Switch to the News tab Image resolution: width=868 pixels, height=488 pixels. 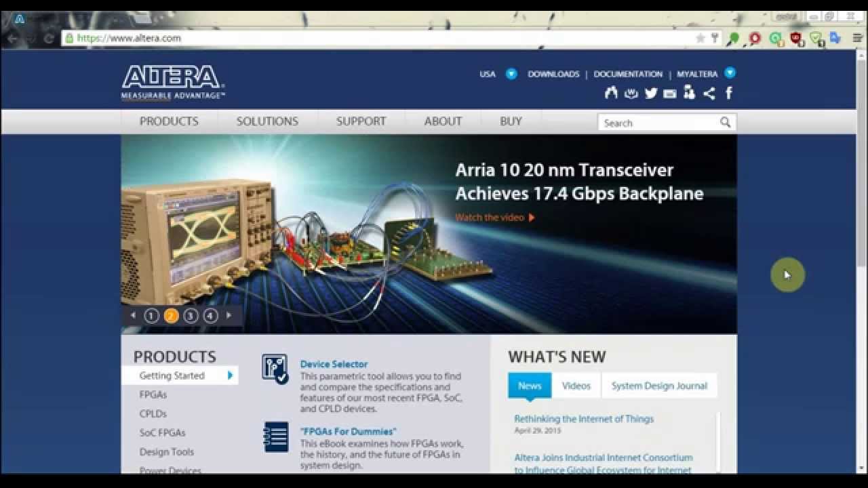tap(530, 386)
